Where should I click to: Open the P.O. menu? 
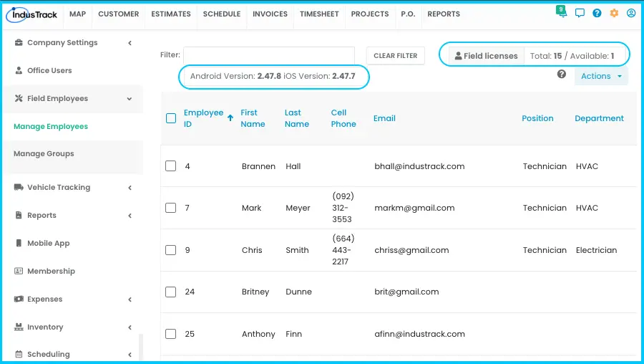pos(408,14)
